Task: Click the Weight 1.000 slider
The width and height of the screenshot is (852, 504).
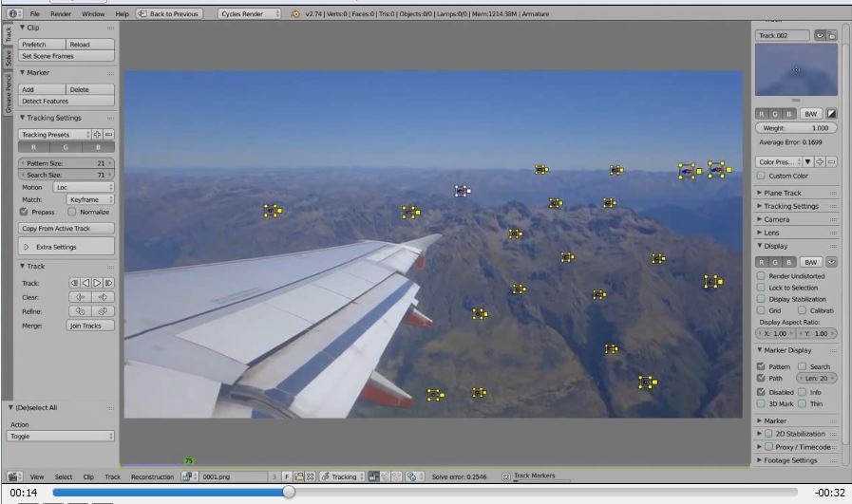Action: click(x=796, y=128)
